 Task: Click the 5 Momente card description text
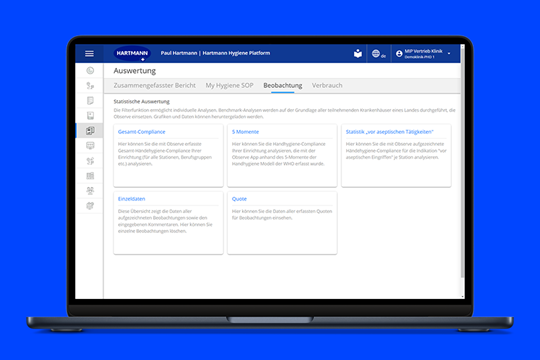pos(278,154)
